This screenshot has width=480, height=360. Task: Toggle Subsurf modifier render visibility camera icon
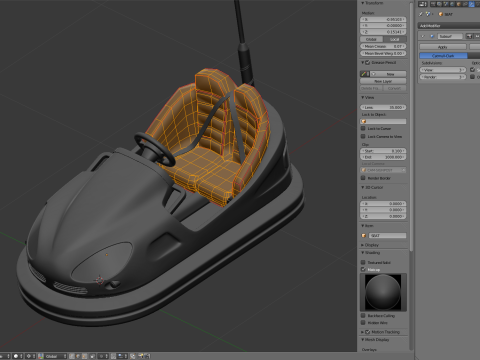pos(469,36)
